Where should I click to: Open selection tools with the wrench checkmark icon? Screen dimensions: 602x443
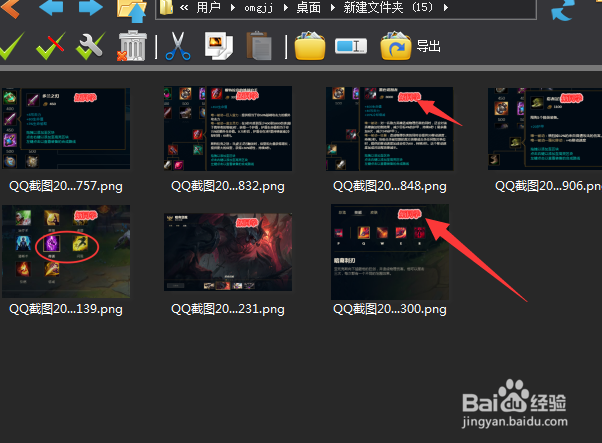pyautogui.click(x=91, y=46)
